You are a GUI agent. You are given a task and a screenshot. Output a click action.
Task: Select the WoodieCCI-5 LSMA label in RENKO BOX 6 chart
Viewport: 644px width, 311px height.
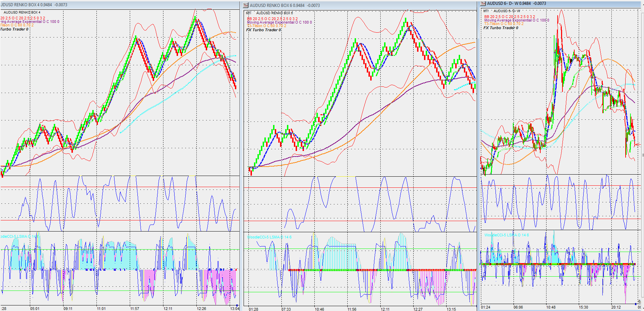coord(269,237)
